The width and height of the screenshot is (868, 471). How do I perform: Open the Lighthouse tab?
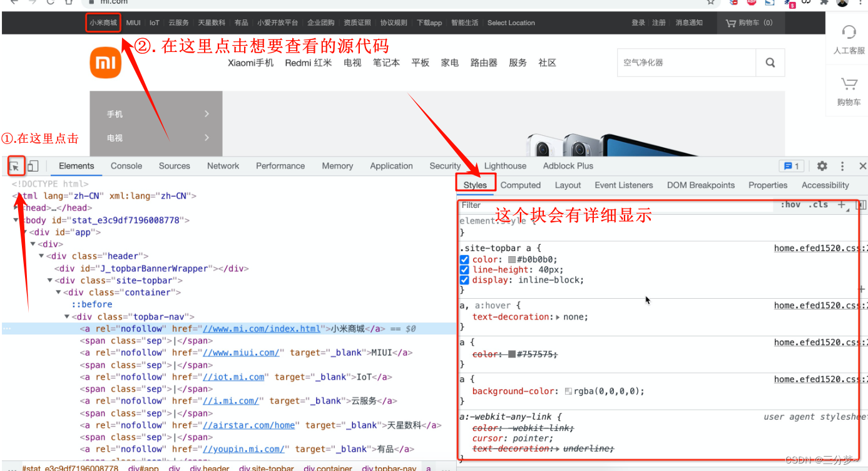[x=505, y=166]
